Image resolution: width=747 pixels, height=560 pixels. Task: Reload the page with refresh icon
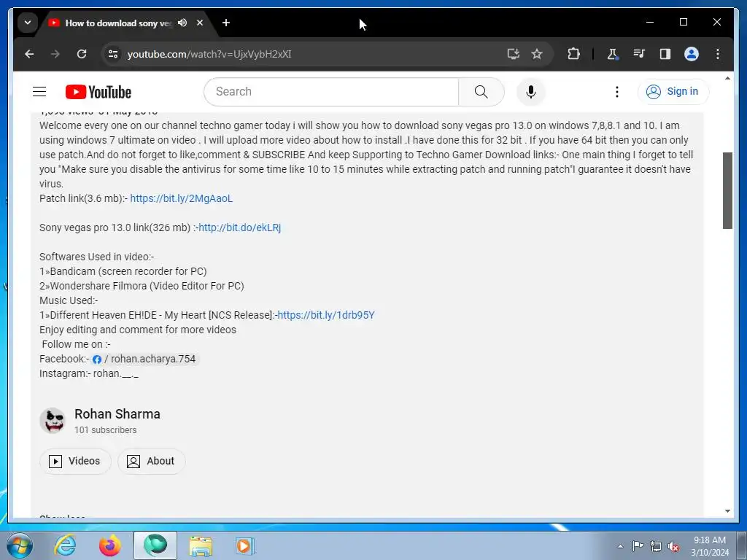tap(82, 54)
